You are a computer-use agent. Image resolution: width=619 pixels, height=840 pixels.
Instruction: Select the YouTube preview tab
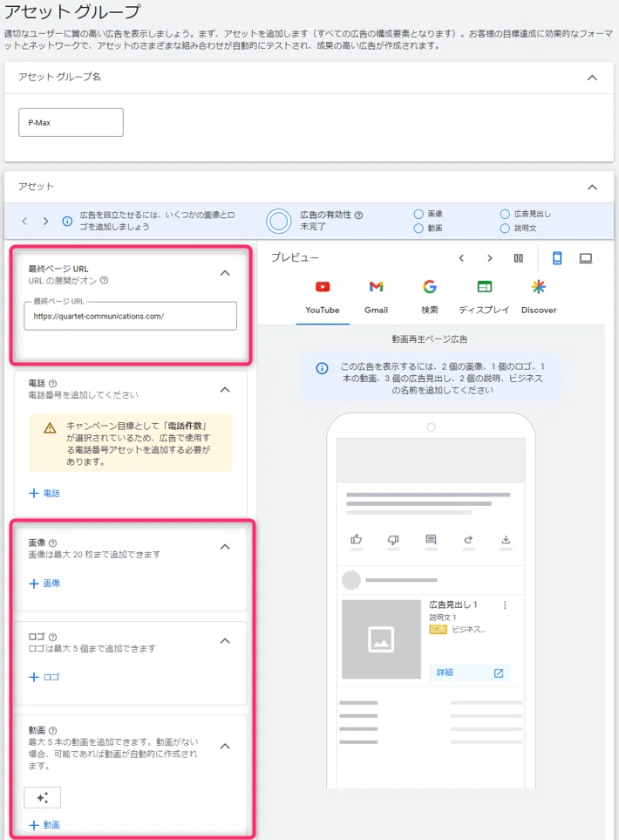pos(323,297)
